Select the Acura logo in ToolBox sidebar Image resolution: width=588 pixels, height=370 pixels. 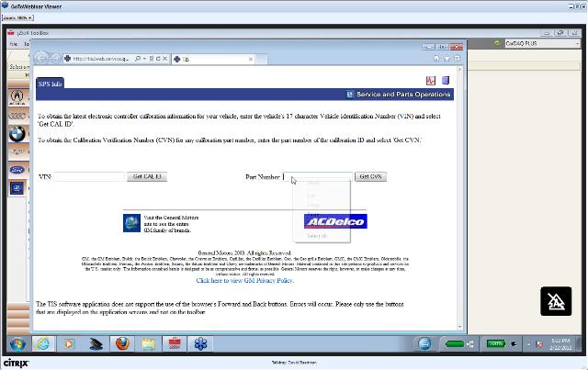pyautogui.click(x=17, y=97)
